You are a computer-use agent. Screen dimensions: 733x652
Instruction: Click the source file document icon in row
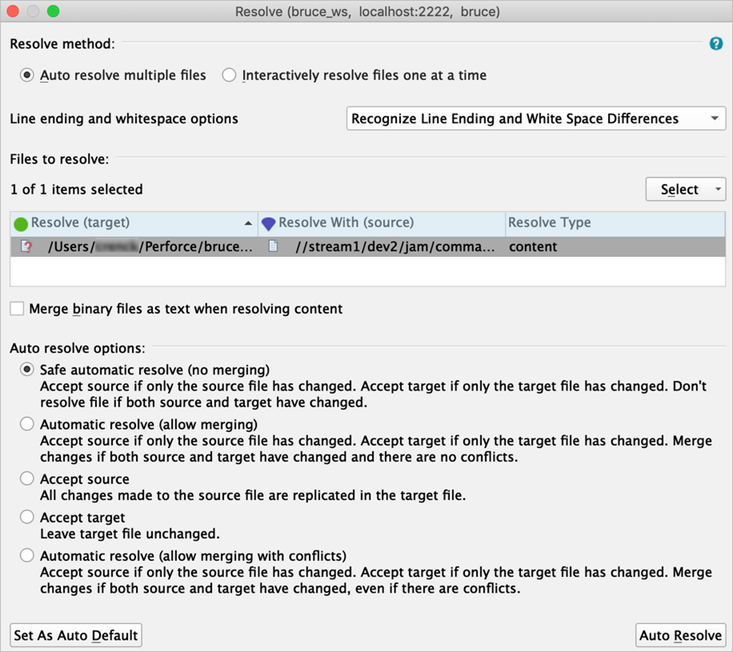273,246
